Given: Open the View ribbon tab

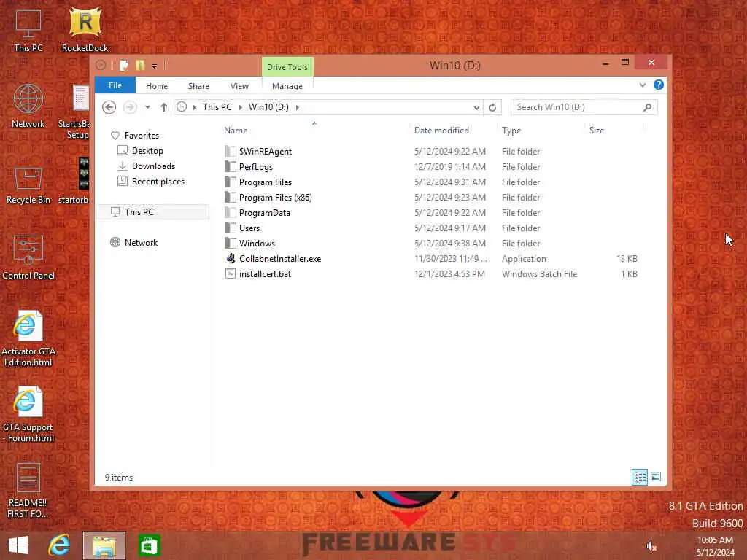Looking at the screenshot, I should [239, 86].
